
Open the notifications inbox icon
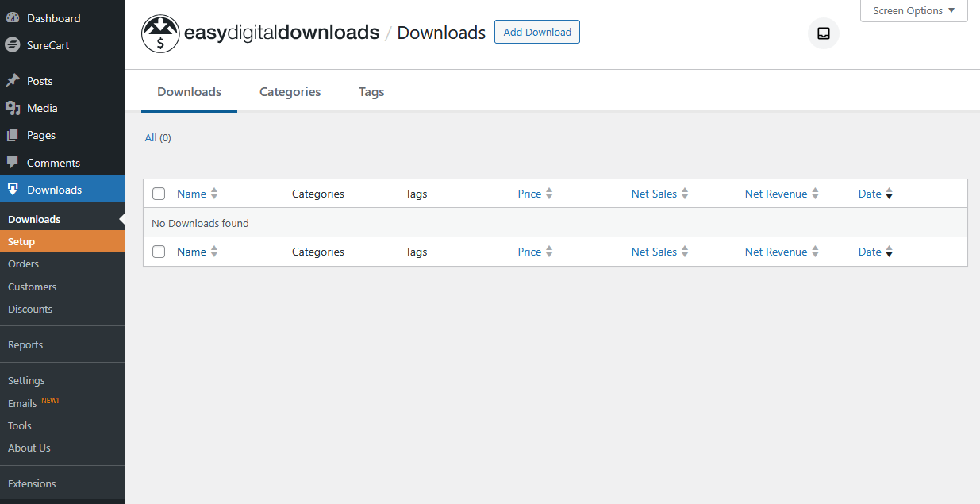pyautogui.click(x=824, y=33)
